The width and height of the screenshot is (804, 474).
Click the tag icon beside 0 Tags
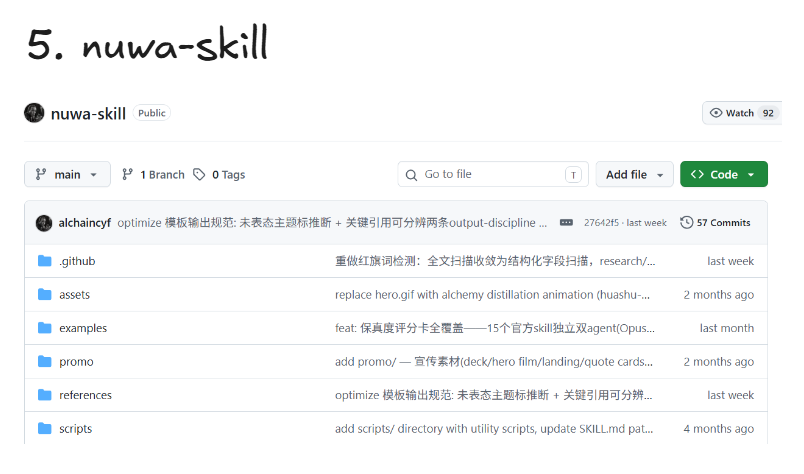199,174
